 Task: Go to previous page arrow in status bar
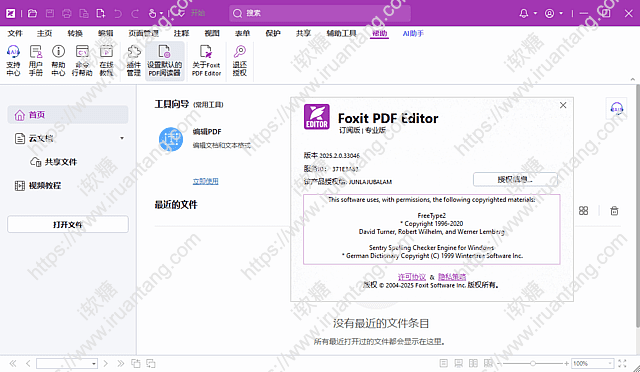[28, 363]
